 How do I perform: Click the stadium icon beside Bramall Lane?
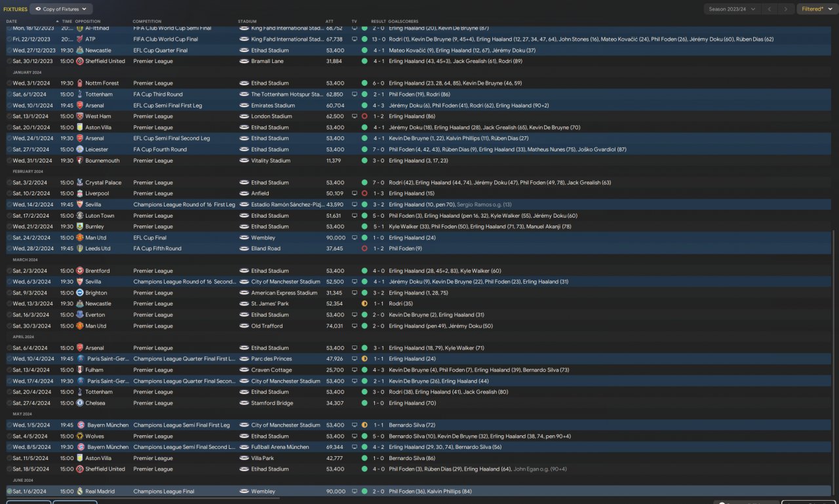click(244, 62)
